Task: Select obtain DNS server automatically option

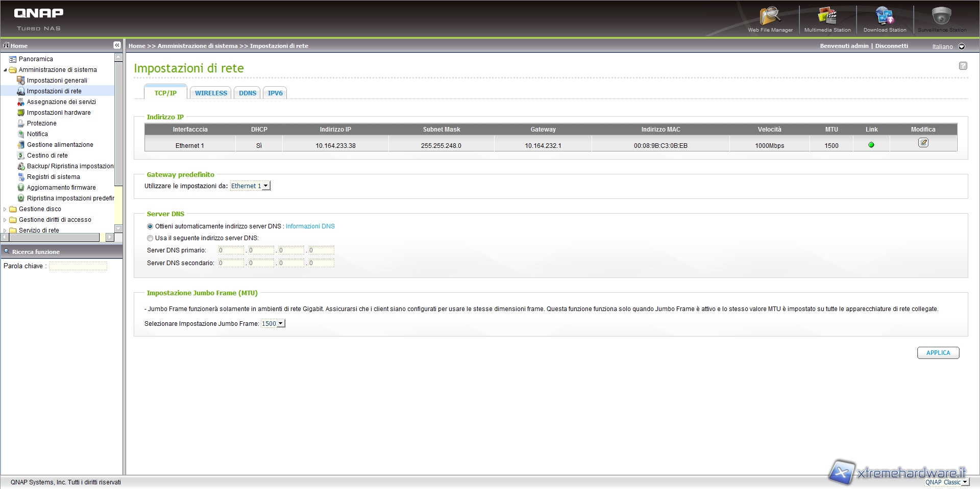Action: click(x=150, y=226)
